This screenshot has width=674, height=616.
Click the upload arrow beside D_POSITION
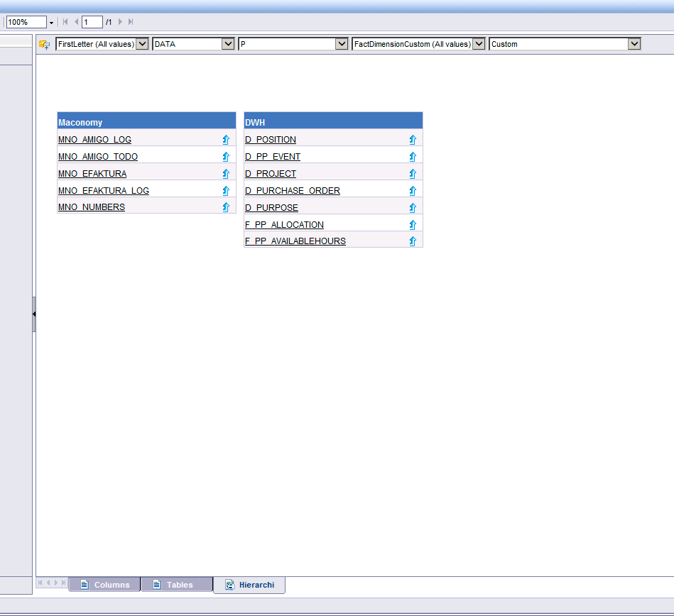[x=412, y=140]
